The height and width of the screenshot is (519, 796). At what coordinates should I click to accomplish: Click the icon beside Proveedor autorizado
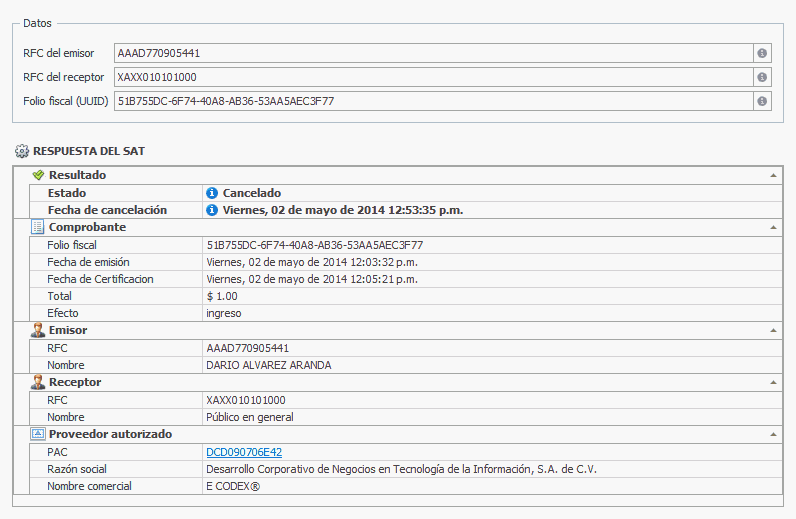click(x=38, y=434)
